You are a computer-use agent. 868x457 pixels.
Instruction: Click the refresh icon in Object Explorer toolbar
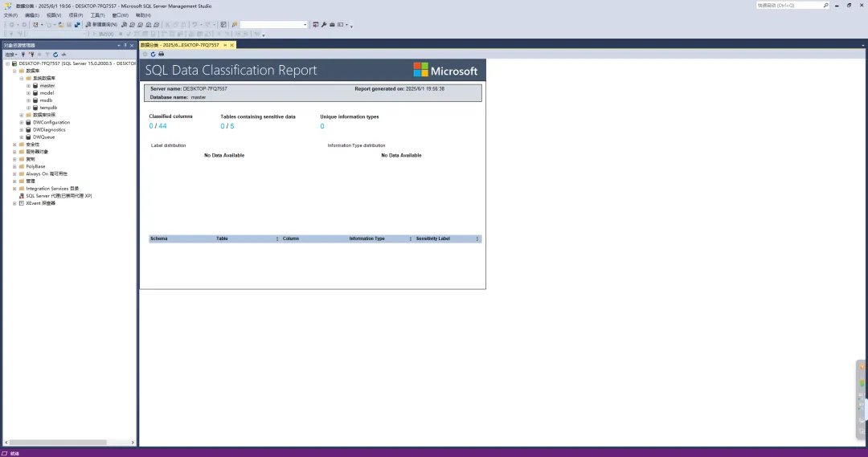pos(55,55)
